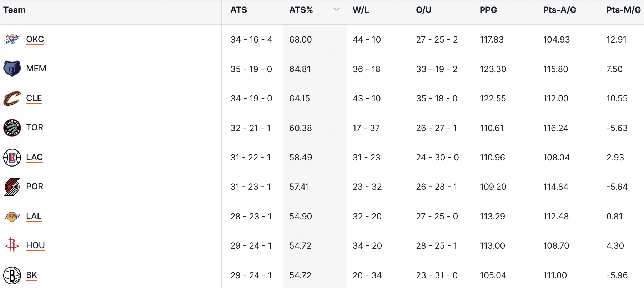The image size is (644, 288).
Task: Open the TOR team page link
Action: (x=35, y=128)
